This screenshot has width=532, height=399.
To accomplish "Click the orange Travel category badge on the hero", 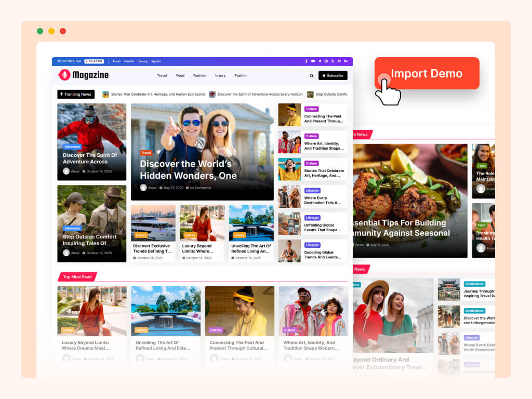I will pyautogui.click(x=147, y=153).
